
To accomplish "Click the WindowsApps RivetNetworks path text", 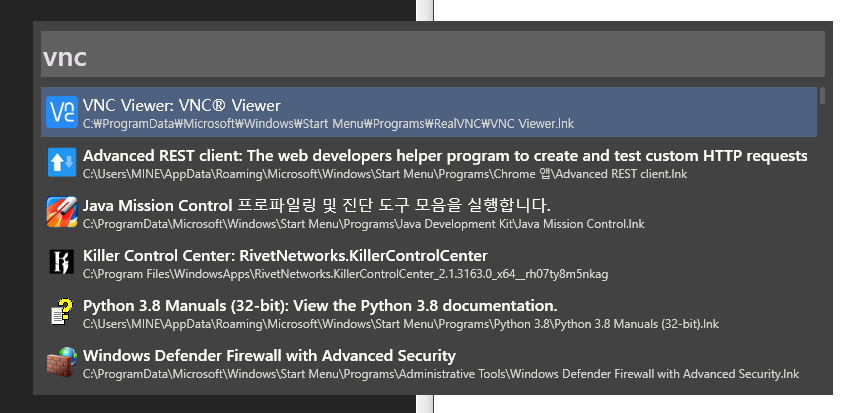I will click(346, 274).
